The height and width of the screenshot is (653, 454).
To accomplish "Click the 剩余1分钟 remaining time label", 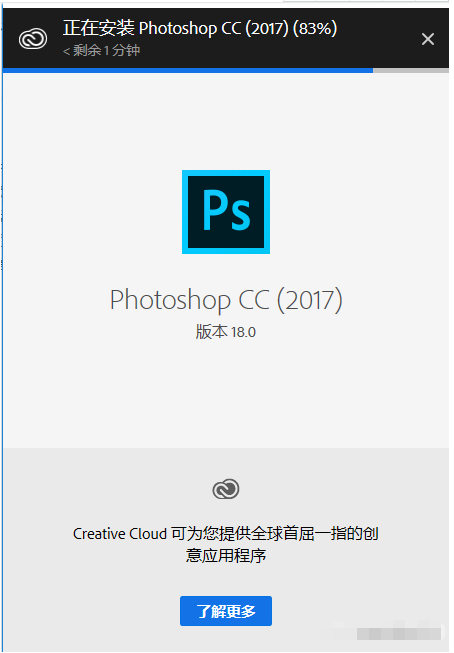I will point(102,51).
